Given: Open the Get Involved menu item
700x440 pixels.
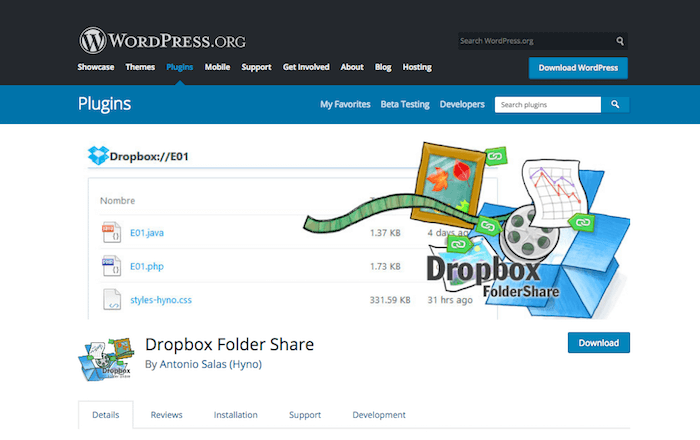Looking at the screenshot, I should tap(306, 67).
